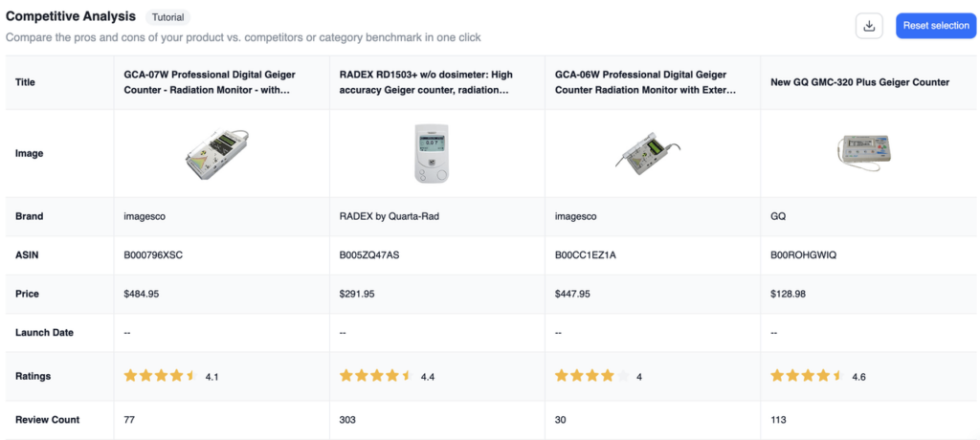The image size is (980, 440).
Task: Click the 303 review count value
Action: (347, 419)
